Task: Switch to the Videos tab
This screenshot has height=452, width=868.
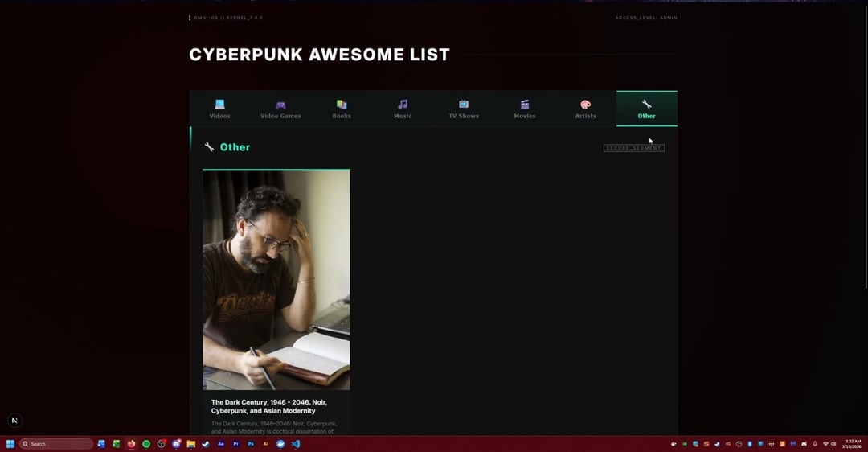Action: [219, 109]
